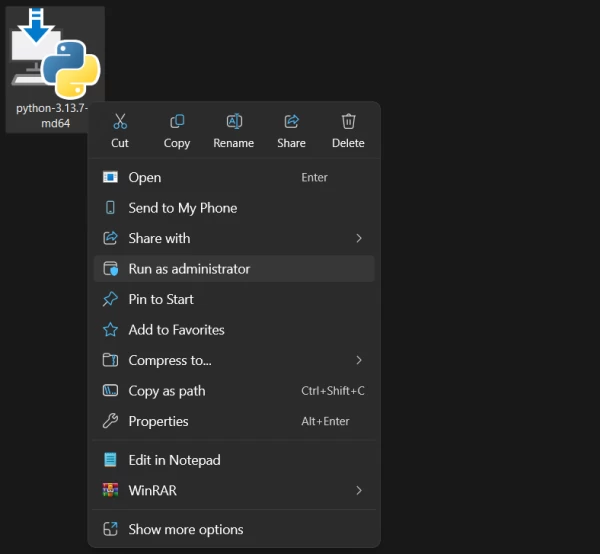
Task: Click the Delete trash icon
Action: [x=348, y=122]
